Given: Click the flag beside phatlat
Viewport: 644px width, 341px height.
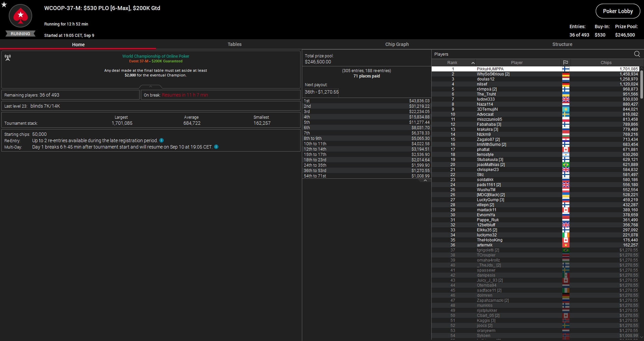Looking at the screenshot, I should (566, 150).
